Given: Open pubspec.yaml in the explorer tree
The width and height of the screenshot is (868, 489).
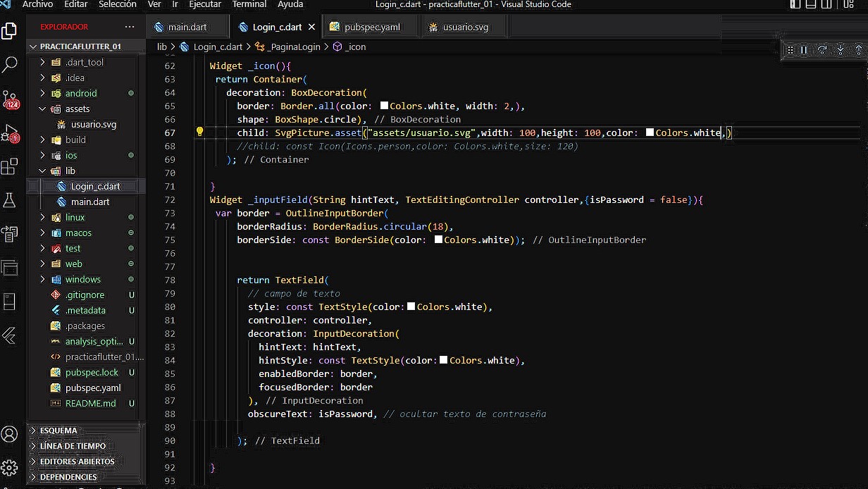Looking at the screenshot, I should [85, 388].
